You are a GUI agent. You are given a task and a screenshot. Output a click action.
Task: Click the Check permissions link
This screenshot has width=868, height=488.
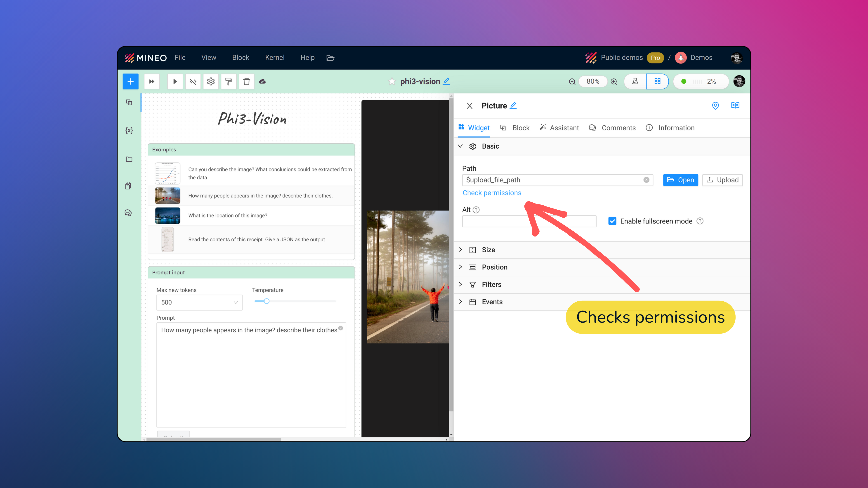point(492,193)
